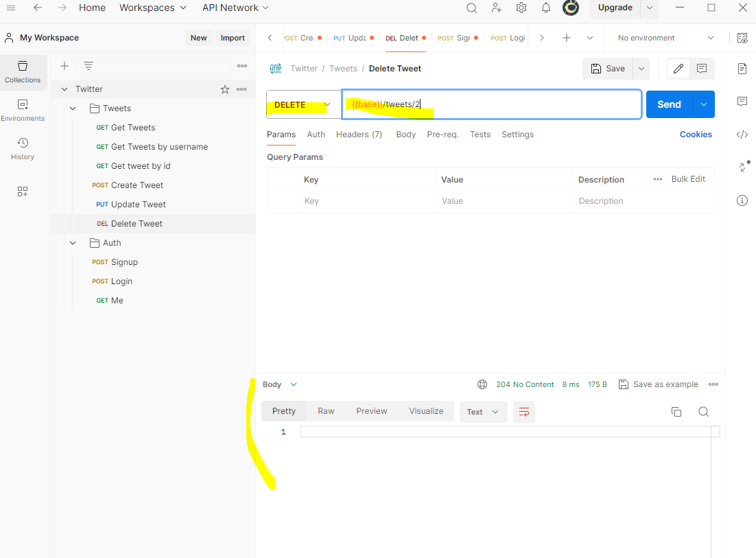
Task: Go forward with the right arrow
Action: [62, 8]
